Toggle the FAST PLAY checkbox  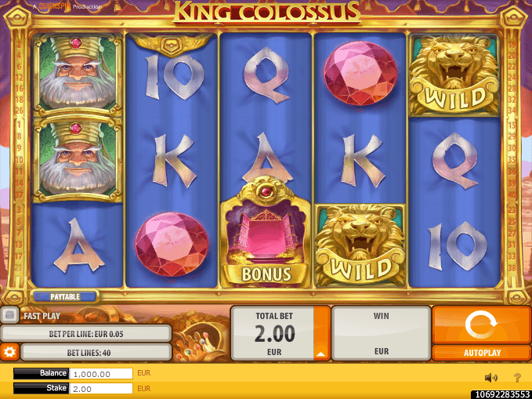pyautogui.click(x=10, y=315)
